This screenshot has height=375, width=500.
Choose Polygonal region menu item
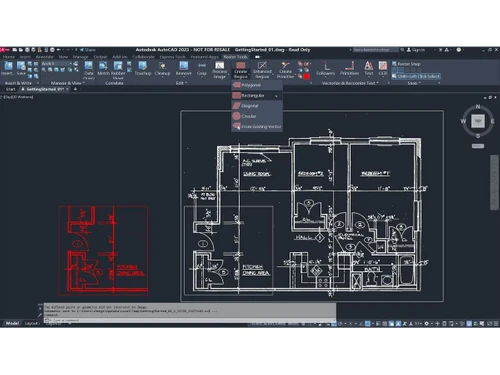coord(257,85)
